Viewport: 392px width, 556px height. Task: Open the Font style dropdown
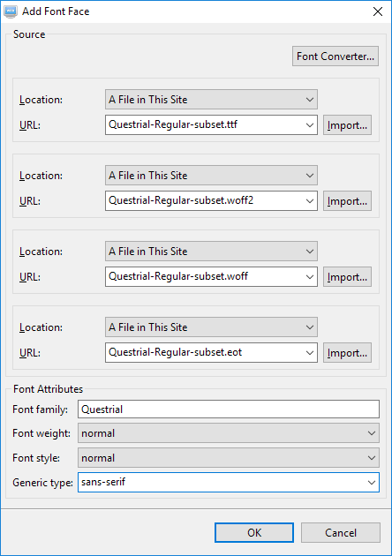click(229, 458)
